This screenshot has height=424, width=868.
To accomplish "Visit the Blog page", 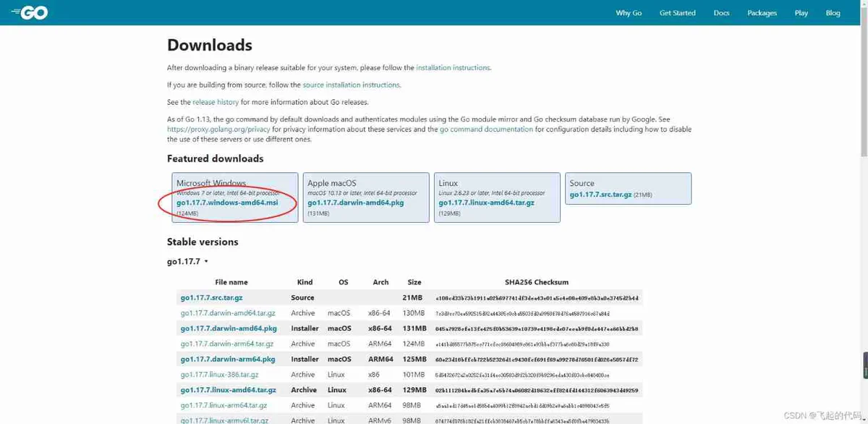I will [x=833, y=13].
